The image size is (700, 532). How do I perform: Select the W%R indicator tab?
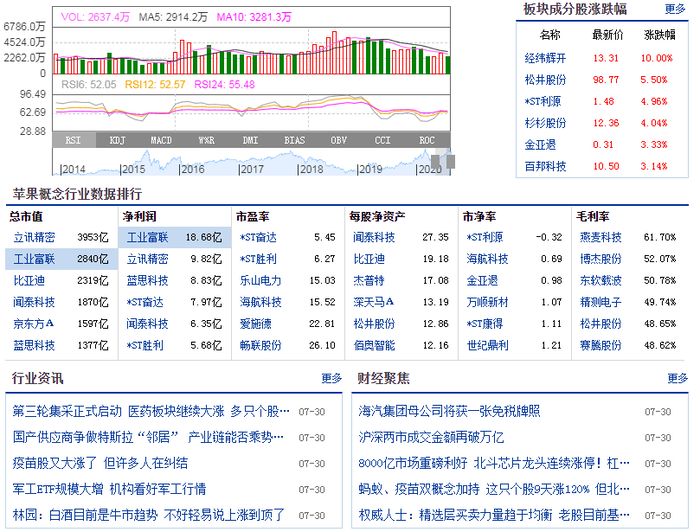tap(206, 140)
